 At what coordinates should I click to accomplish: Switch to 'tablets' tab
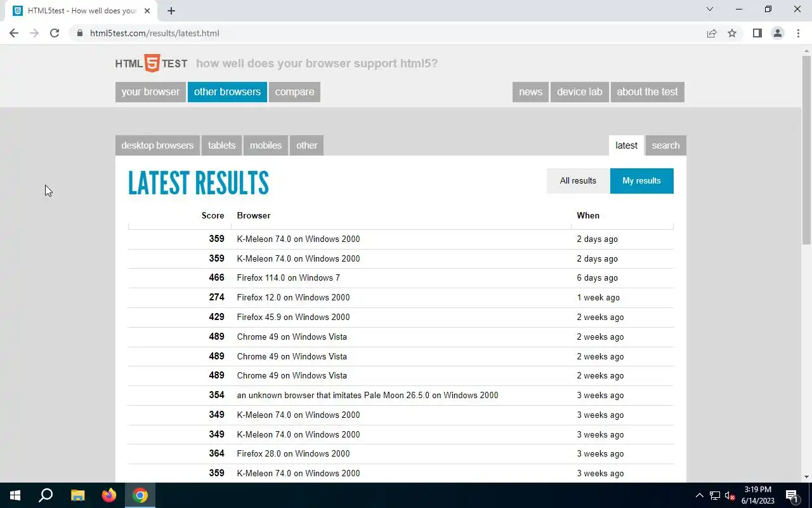point(221,145)
